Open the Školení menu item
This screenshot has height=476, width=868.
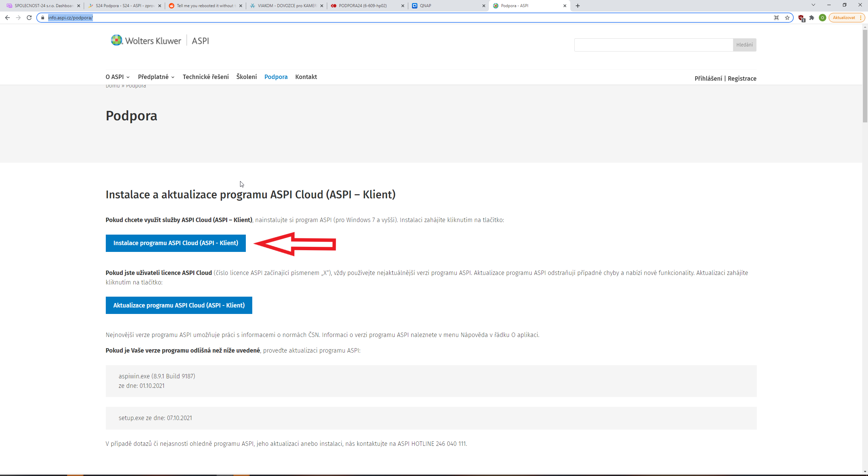coord(246,77)
